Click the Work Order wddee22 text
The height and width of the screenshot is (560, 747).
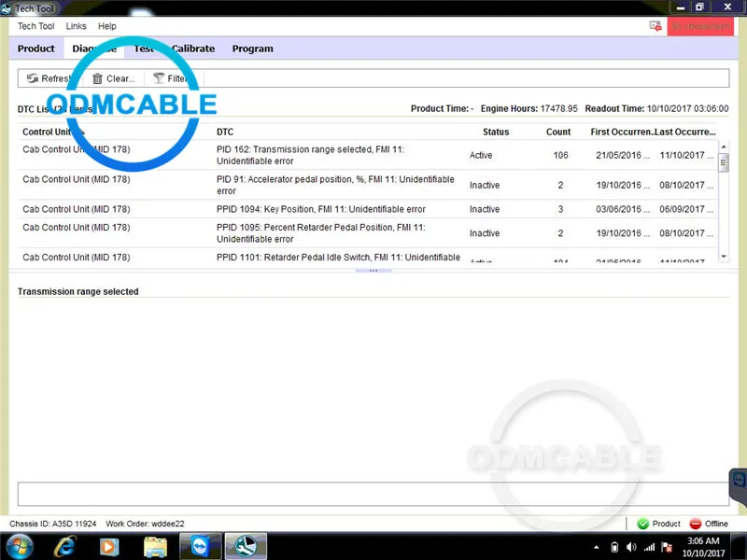[x=145, y=524]
